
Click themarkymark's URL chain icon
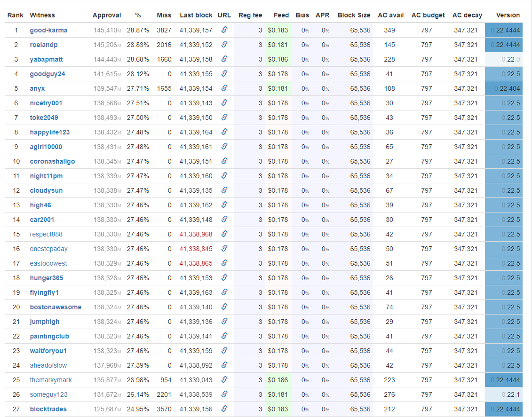click(x=224, y=380)
